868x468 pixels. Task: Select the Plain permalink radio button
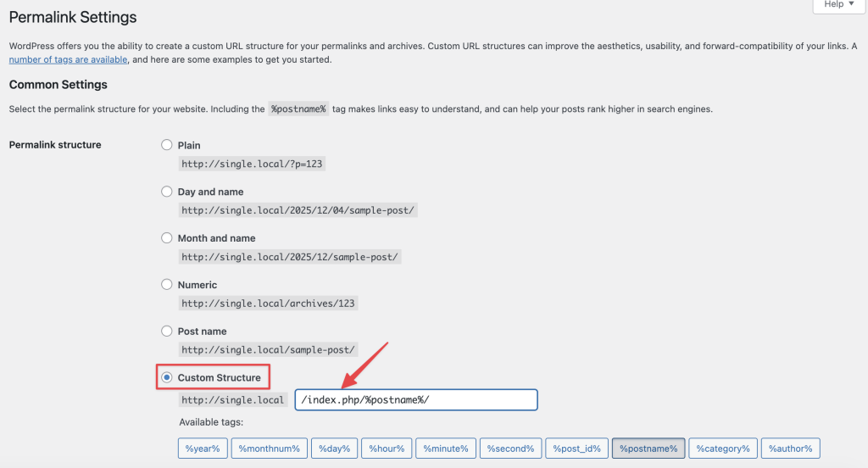tap(167, 145)
